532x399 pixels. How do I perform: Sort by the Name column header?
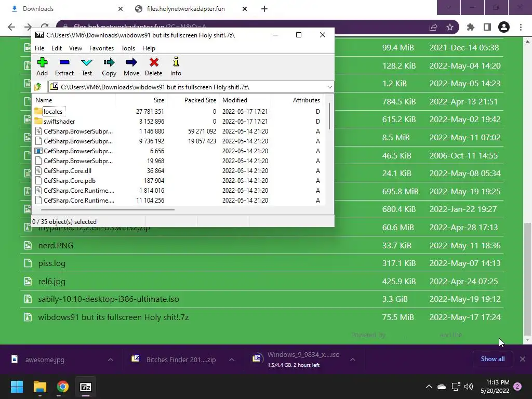pyautogui.click(x=74, y=100)
